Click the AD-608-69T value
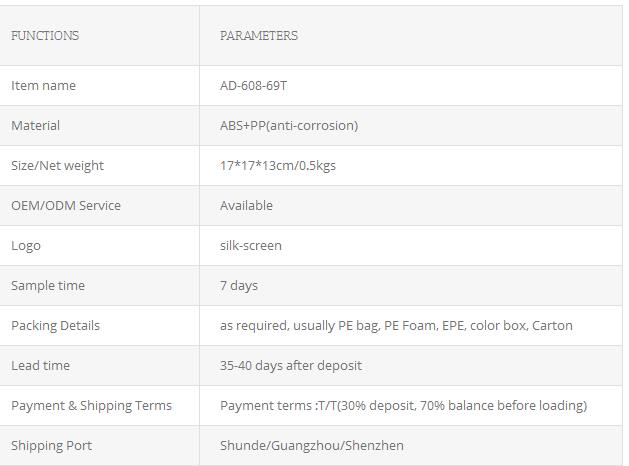Image resolution: width=629 pixels, height=466 pixels. point(253,85)
